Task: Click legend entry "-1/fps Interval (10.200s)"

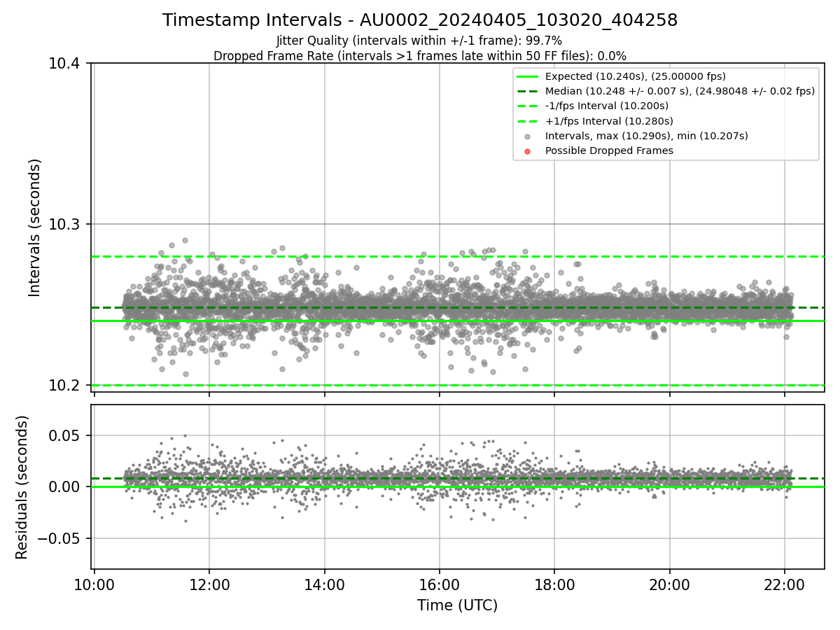Action: [x=607, y=106]
